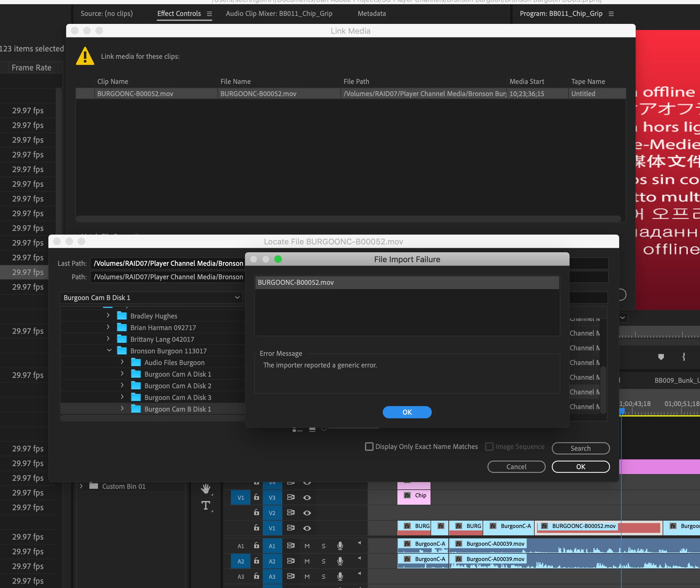Click Search button in Locate File
Screen dimensions: 700x588
pyautogui.click(x=580, y=448)
